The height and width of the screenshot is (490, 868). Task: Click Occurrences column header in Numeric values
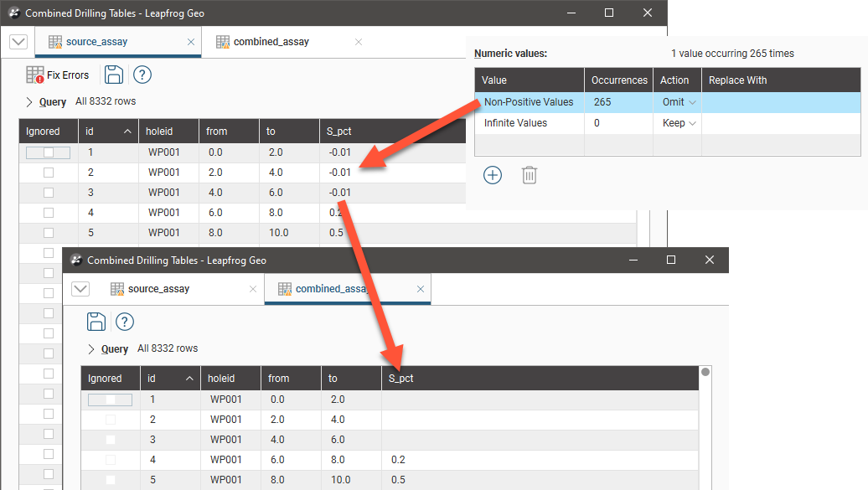point(619,80)
